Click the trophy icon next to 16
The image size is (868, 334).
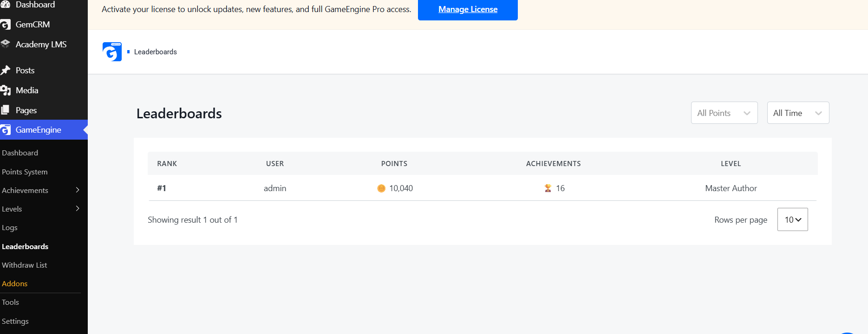[x=548, y=188]
